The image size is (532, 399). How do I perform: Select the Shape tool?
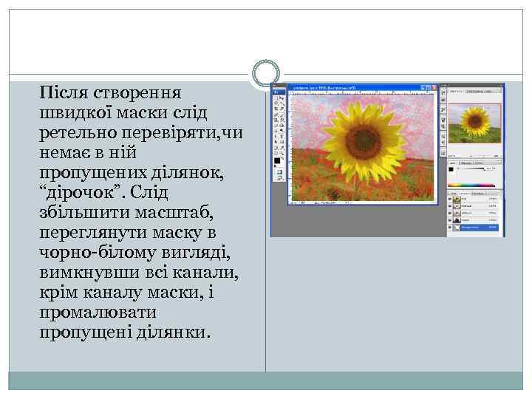[x=282, y=142]
